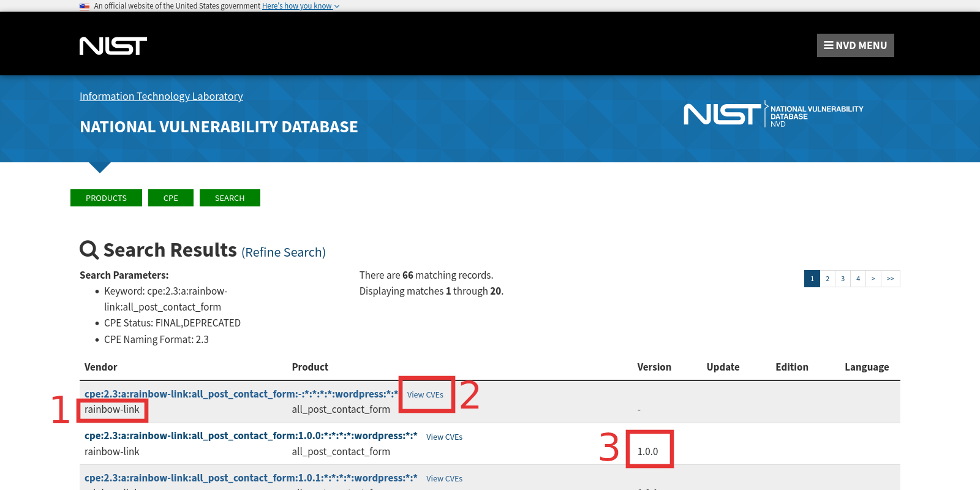The width and height of the screenshot is (980, 490).
Task: Open the NVD MENU hamburger button
Action: tap(855, 45)
